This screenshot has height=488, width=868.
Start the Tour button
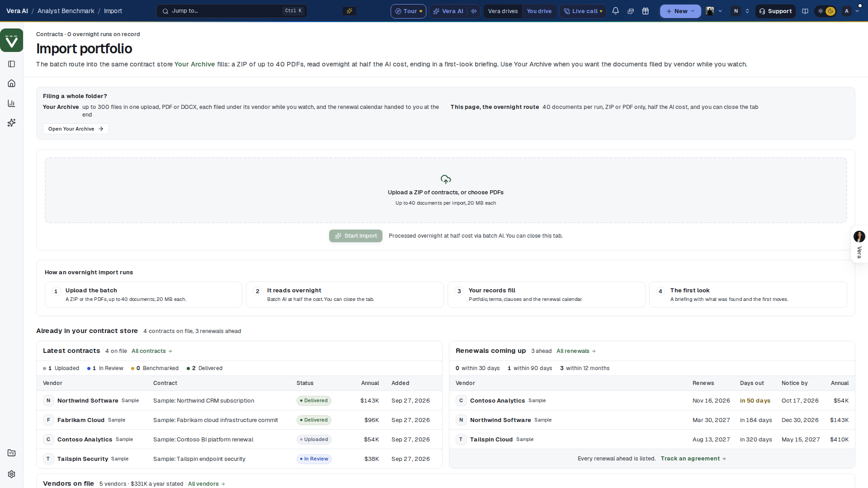[x=408, y=11]
